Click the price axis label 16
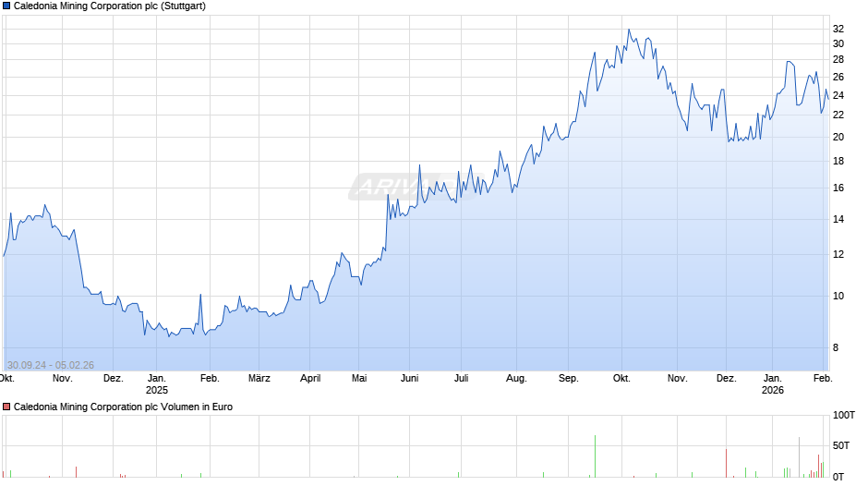This screenshot has height=486, width=868. 838,188
